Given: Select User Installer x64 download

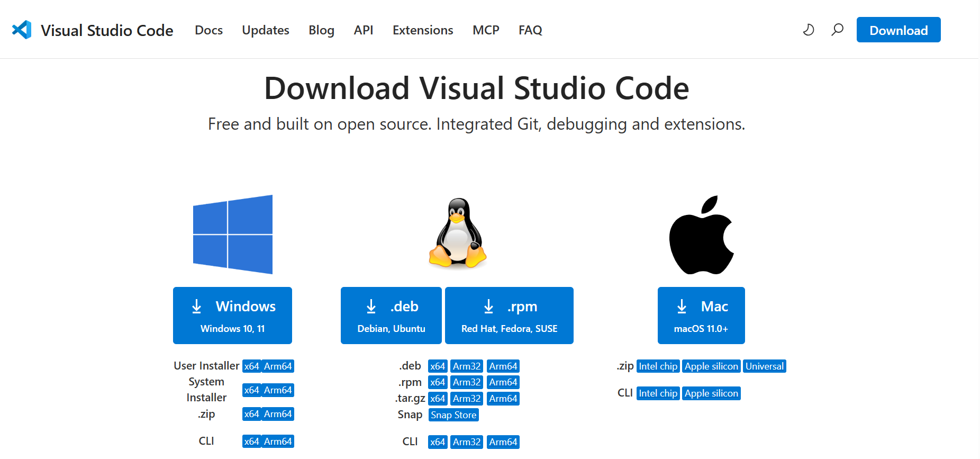Looking at the screenshot, I should pos(251,366).
